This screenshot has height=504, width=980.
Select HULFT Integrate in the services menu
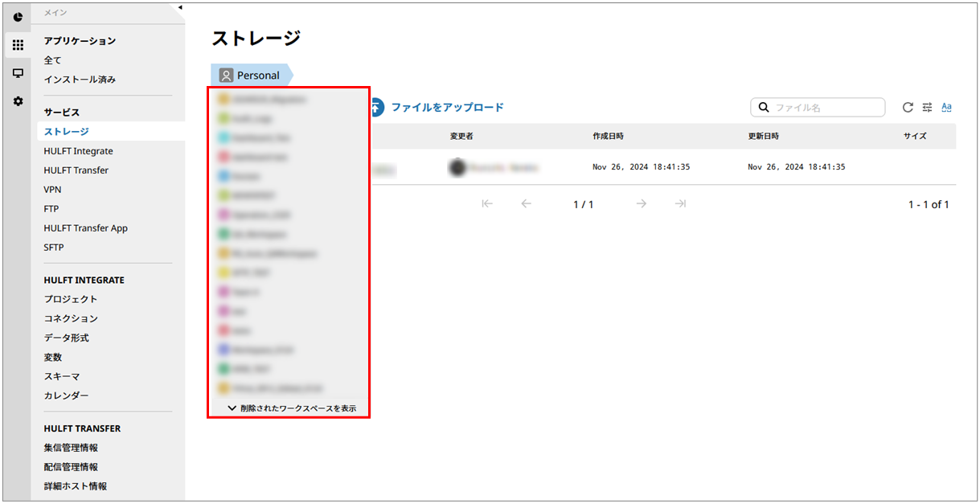[78, 151]
